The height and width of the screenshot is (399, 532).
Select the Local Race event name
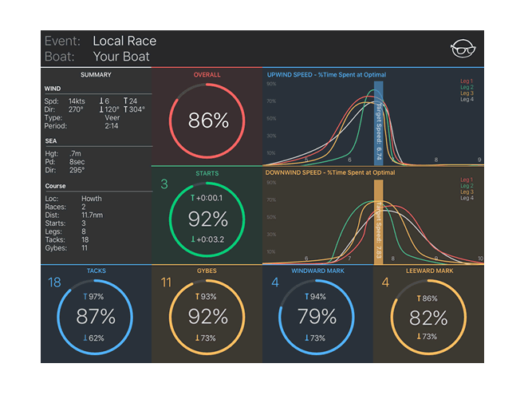point(124,41)
